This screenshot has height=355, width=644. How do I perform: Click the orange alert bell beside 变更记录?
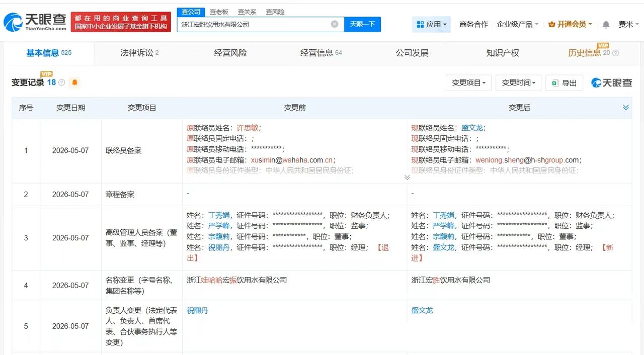[x=75, y=82]
